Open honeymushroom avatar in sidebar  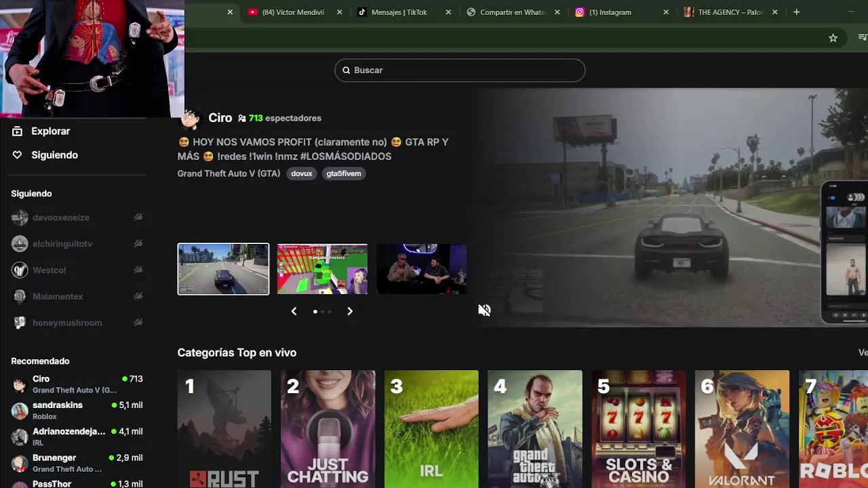[x=20, y=323]
